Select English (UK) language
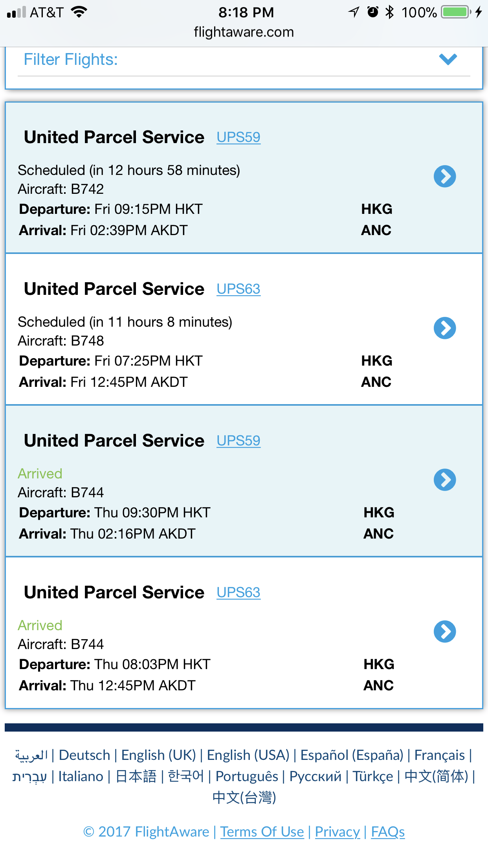Image resolution: width=488 pixels, height=868 pixels. 158,755
